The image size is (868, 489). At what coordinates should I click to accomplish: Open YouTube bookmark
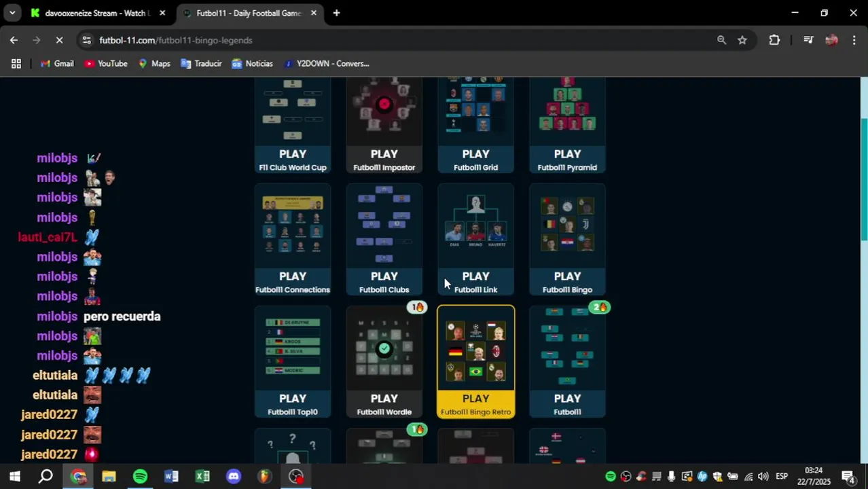coord(106,63)
